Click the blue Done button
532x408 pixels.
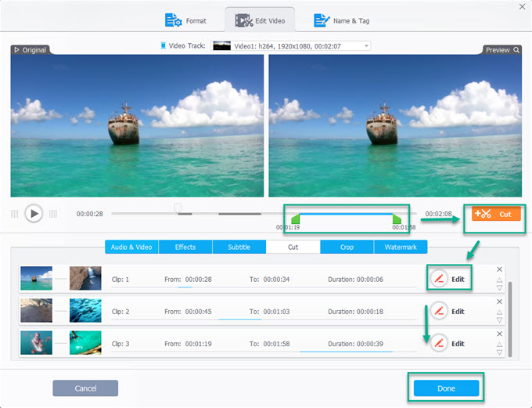[446, 388]
